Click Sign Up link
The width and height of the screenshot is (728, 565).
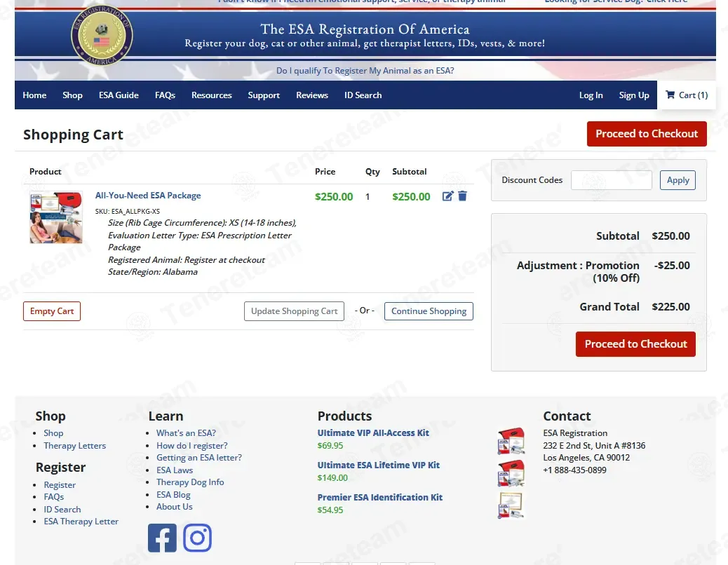(634, 95)
